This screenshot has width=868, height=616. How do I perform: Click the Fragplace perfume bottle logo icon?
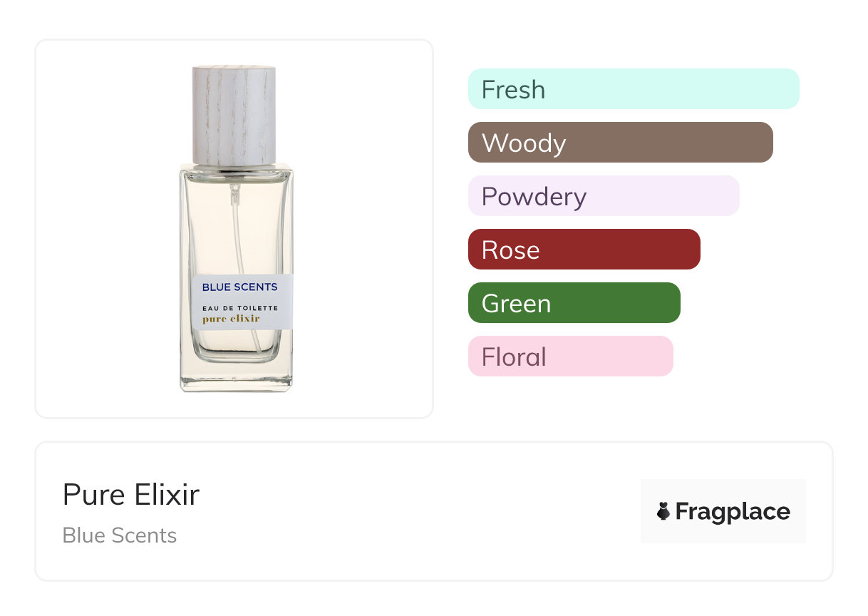click(x=663, y=511)
